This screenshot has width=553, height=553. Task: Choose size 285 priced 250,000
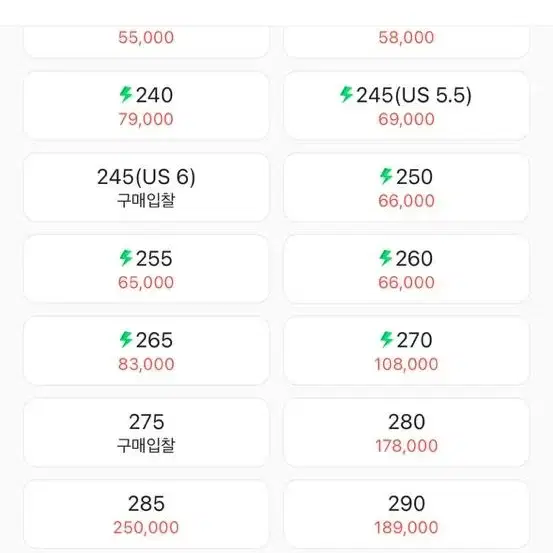click(146, 515)
